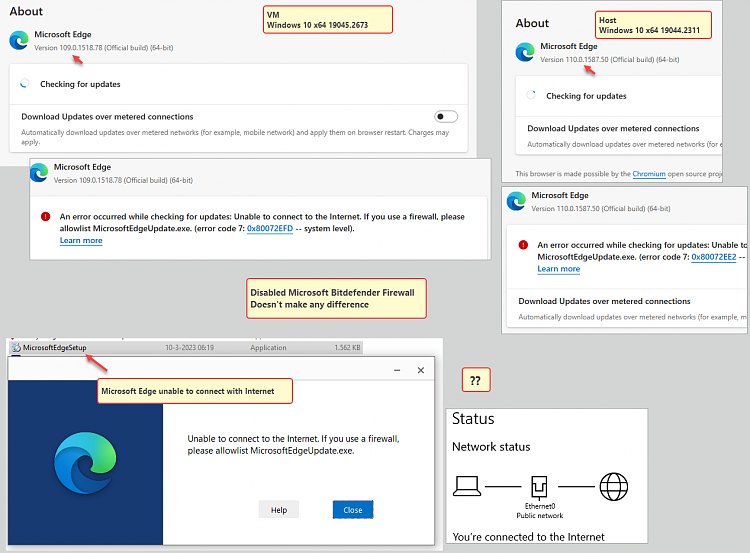
Task: Click the large Edge logo in setup dialog
Action: pos(85,463)
